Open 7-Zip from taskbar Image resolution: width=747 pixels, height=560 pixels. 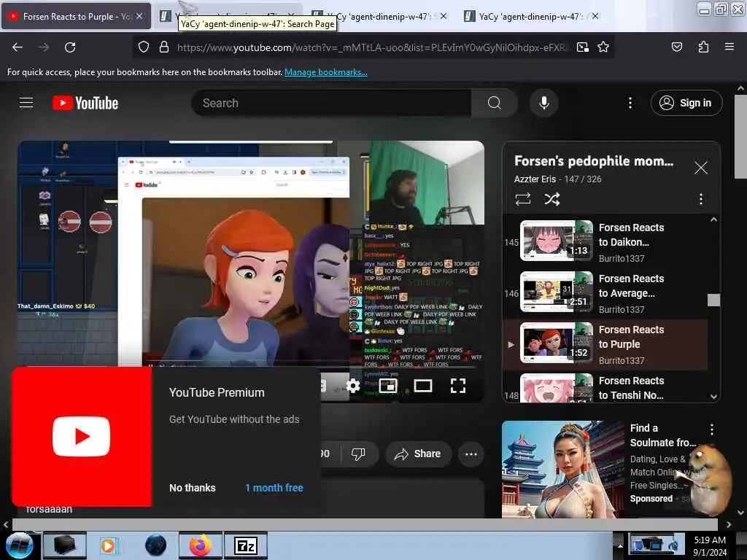[x=246, y=545]
